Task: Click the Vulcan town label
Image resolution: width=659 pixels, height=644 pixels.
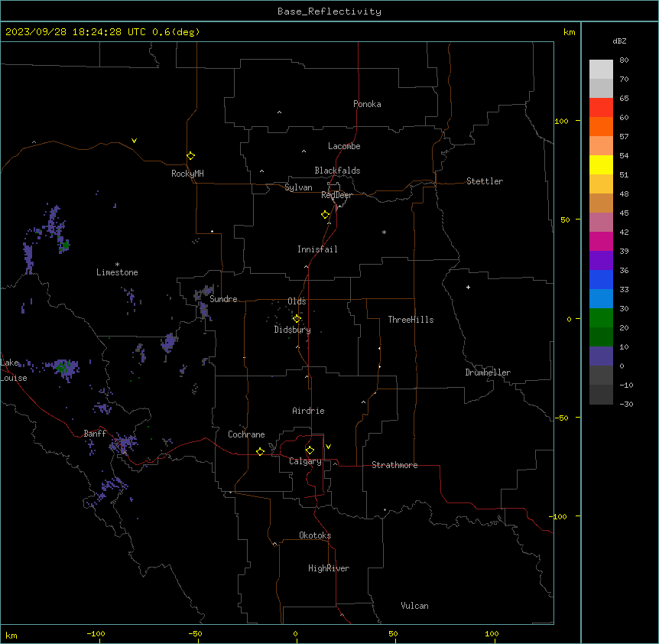Action: pyautogui.click(x=414, y=606)
